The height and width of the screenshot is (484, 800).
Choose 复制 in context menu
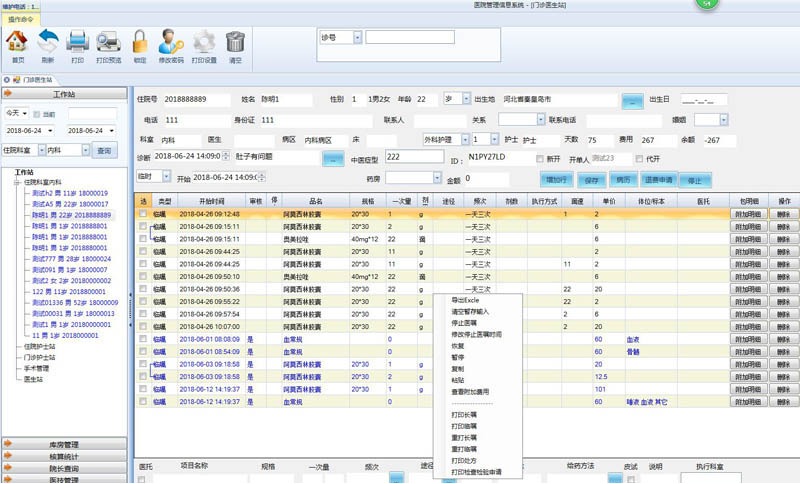[458, 369]
